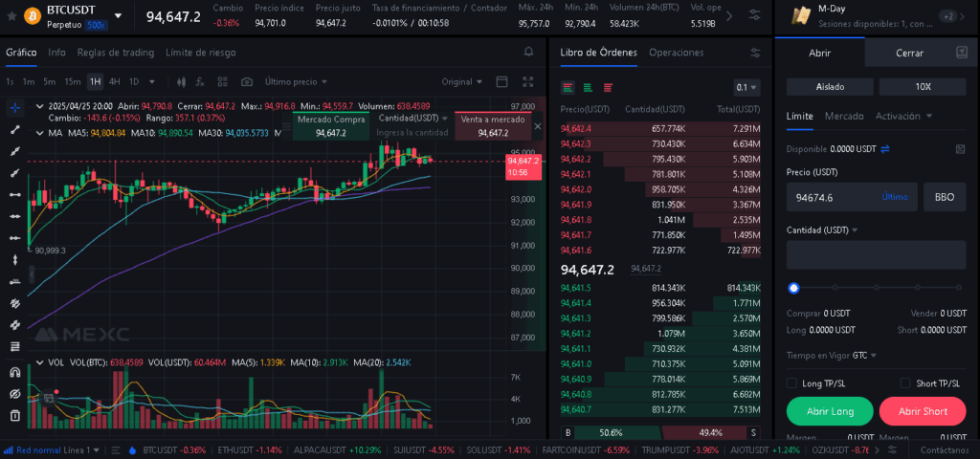The image size is (980, 459).
Task: Open the BTCUSDT pair selector arrow
Action: [119, 15]
